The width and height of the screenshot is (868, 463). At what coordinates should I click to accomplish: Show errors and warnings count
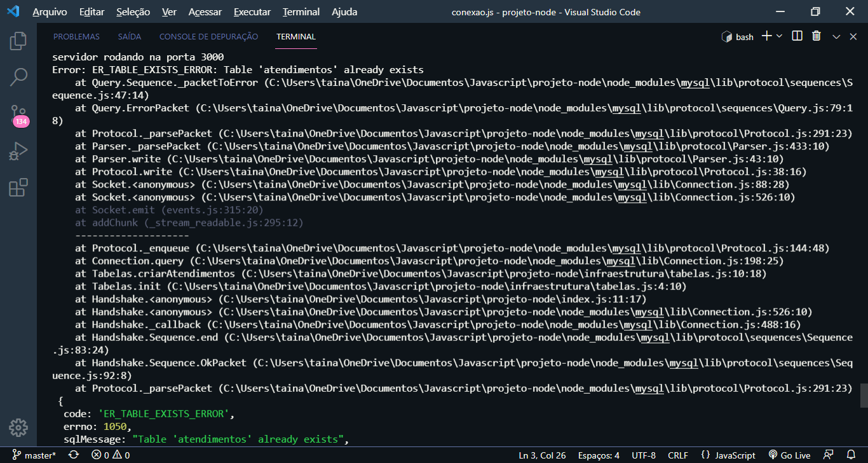click(x=111, y=455)
